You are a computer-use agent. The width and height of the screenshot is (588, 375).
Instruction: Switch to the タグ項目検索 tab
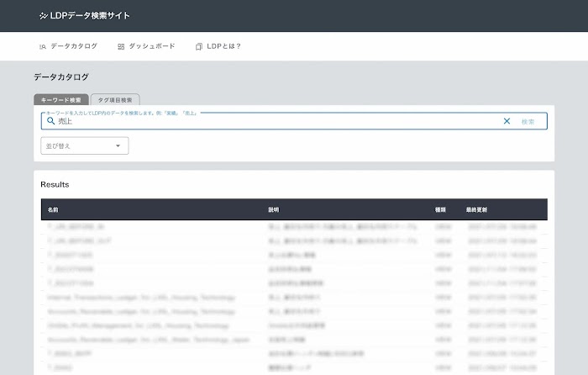pyautogui.click(x=115, y=99)
